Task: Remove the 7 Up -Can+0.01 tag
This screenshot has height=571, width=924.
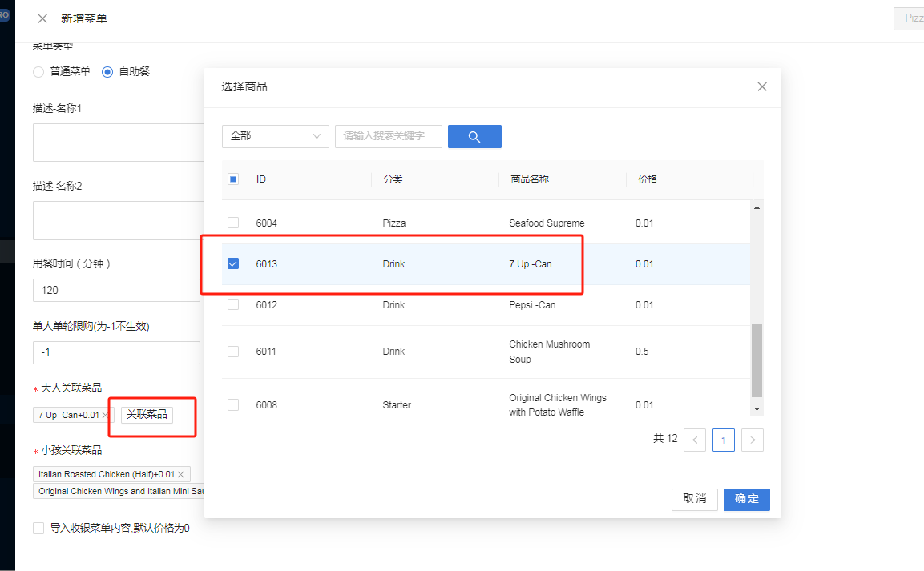Action: 106,415
